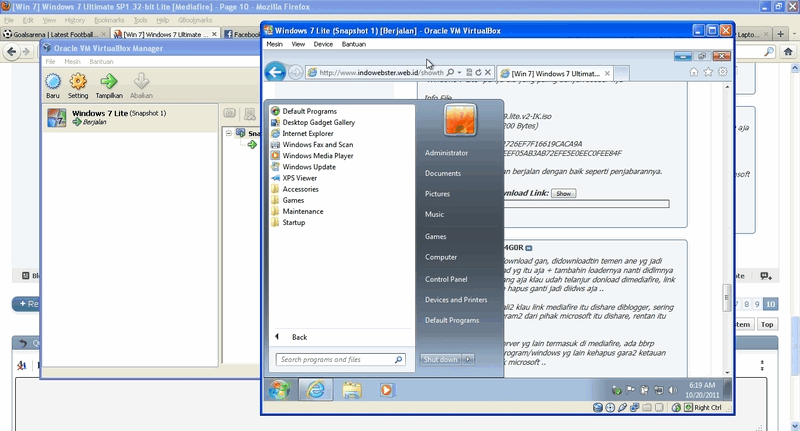The image size is (800, 431).
Task: Open Pictures in Start menu right pane
Action: pos(437,194)
